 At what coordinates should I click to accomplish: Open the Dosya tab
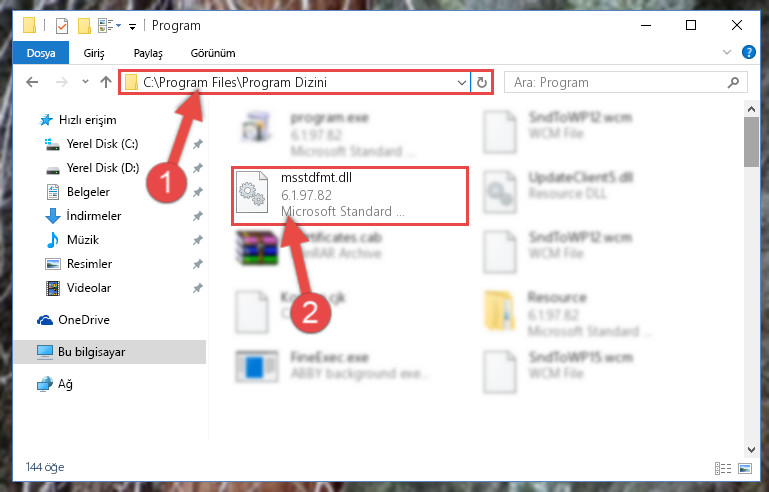pos(41,53)
